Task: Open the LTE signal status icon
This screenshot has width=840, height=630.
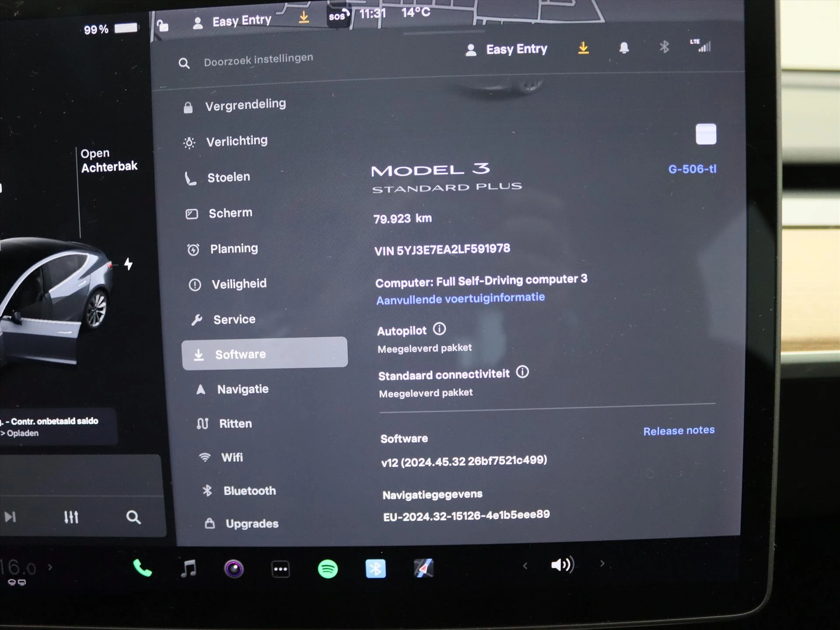Action: click(701, 45)
